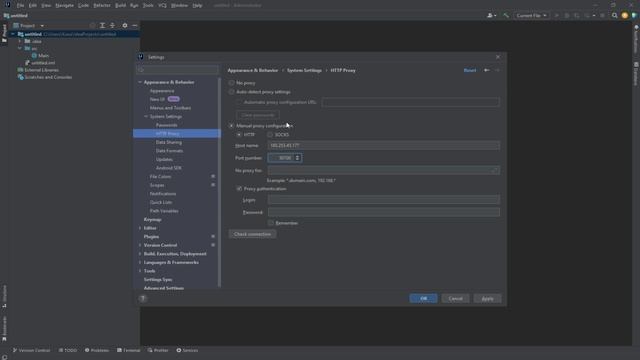Open the Terminal tool window tab
The height and width of the screenshot is (360, 640).
click(129, 350)
